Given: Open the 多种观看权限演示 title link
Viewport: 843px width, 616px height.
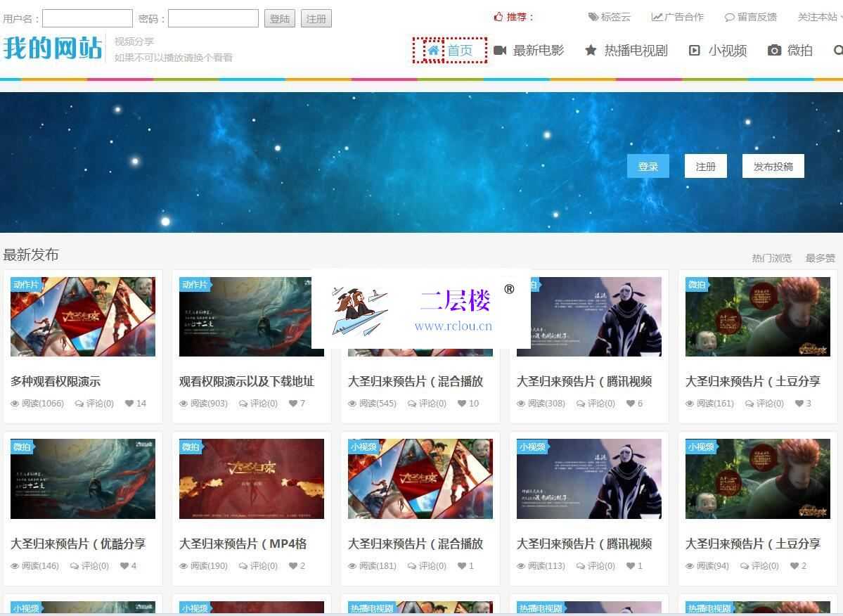Looking at the screenshot, I should click(x=56, y=382).
